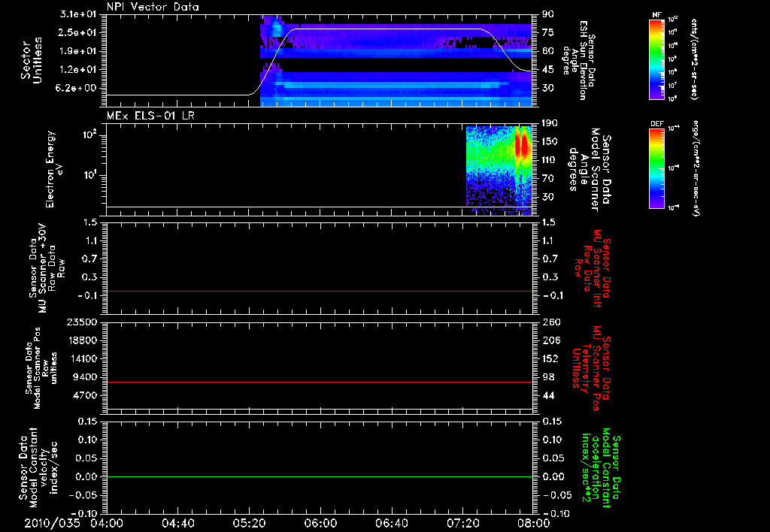Click the 190 scanner angle tick label

(x=551, y=122)
